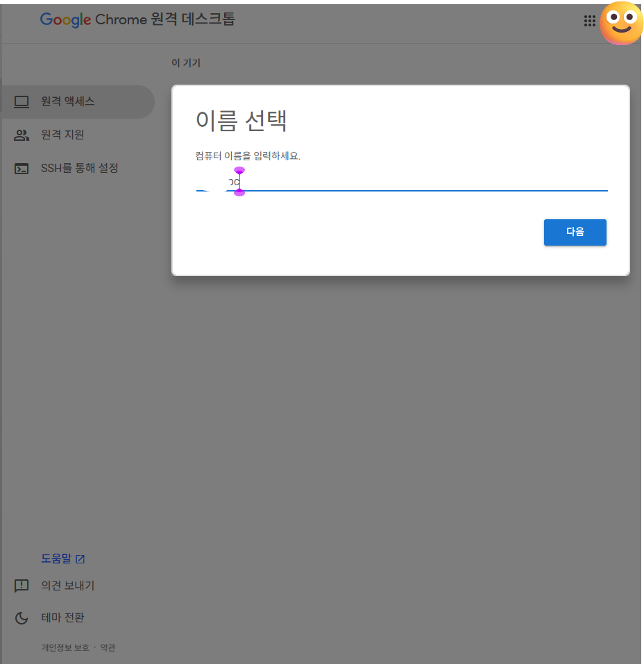Viewport: 644px width, 664px height.
Task: Open the account avatar emoji menu
Action: point(622,23)
